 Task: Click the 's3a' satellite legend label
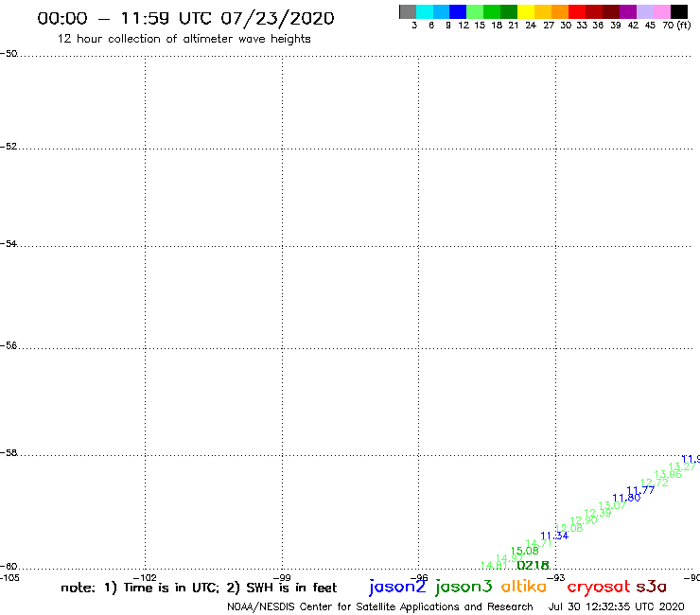(x=652, y=587)
